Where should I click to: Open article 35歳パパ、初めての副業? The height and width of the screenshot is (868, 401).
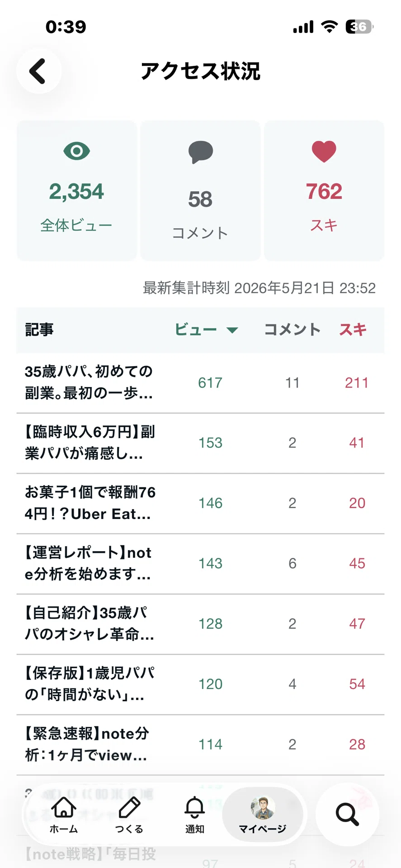[200, 382]
